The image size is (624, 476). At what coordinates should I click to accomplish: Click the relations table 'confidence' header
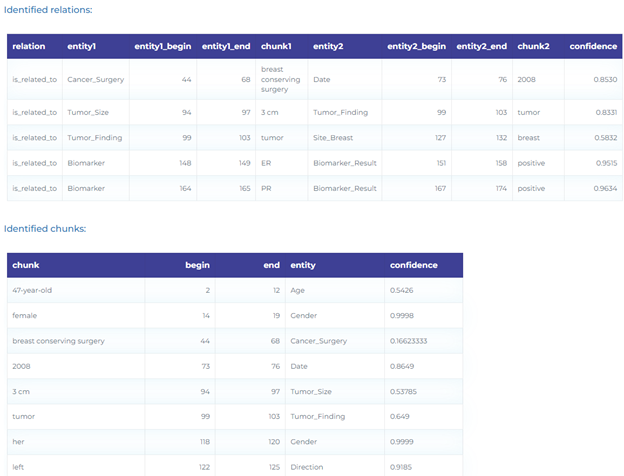coord(593,46)
